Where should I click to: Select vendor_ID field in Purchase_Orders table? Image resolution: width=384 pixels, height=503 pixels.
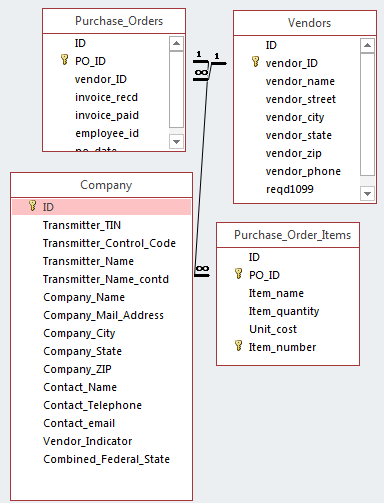pyautogui.click(x=101, y=79)
